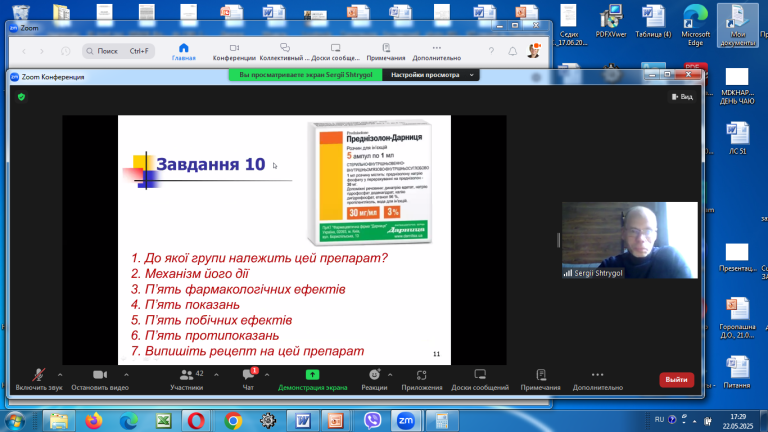Open Питання desktop document
Image resolution: width=768 pixels, height=432 pixels.
pyautogui.click(x=737, y=372)
